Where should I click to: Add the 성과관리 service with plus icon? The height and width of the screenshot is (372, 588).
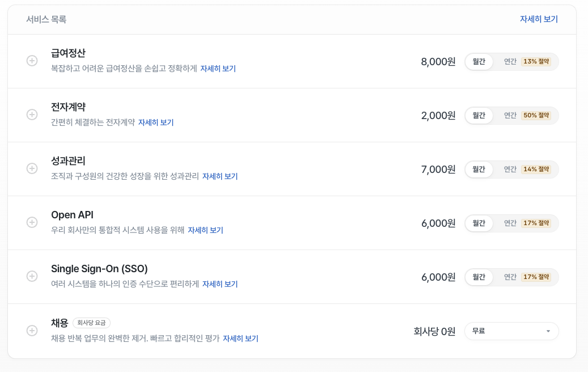(32, 168)
